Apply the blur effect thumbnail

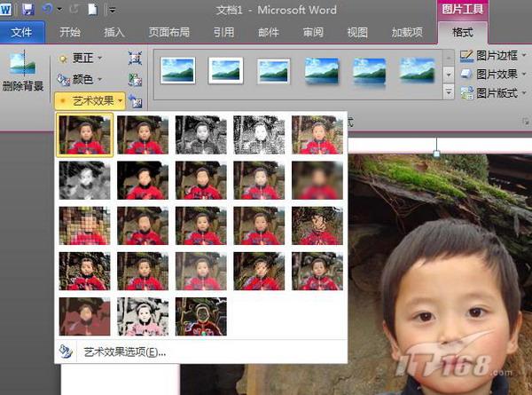click(x=317, y=180)
